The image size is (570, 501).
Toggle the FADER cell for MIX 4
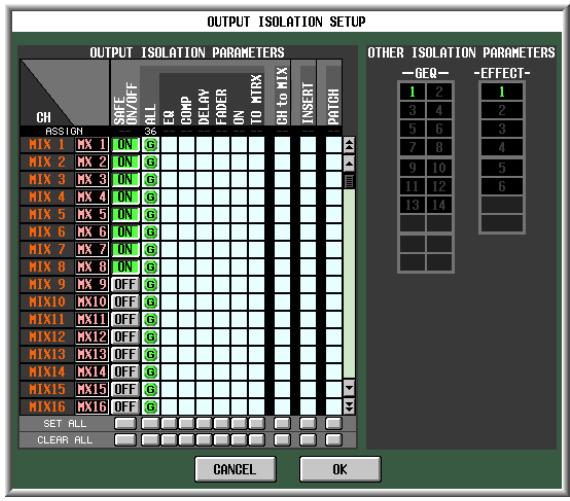pyautogui.click(x=221, y=197)
